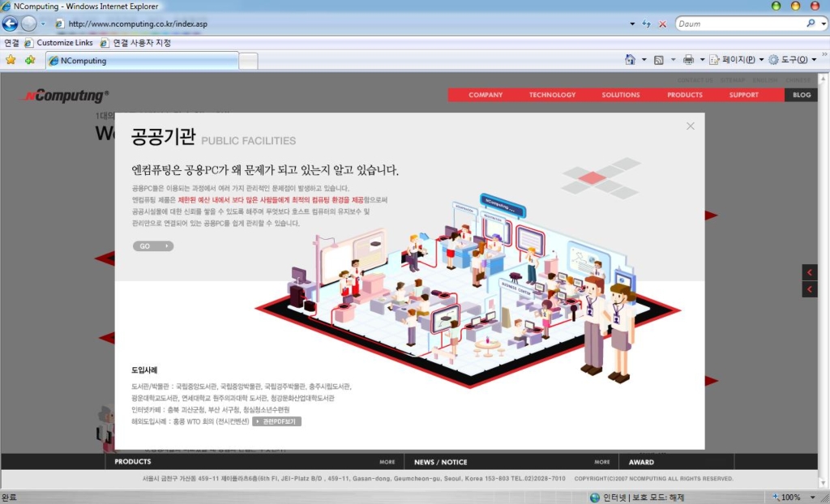This screenshot has width=830, height=504.
Task: Click the zoom level 100% control
Action: point(786,498)
